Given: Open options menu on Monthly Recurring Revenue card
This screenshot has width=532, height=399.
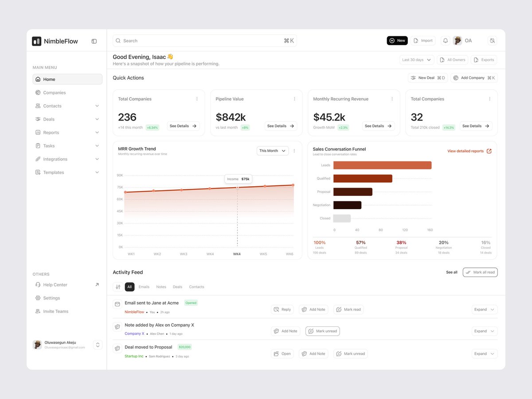Looking at the screenshot, I should (392, 99).
